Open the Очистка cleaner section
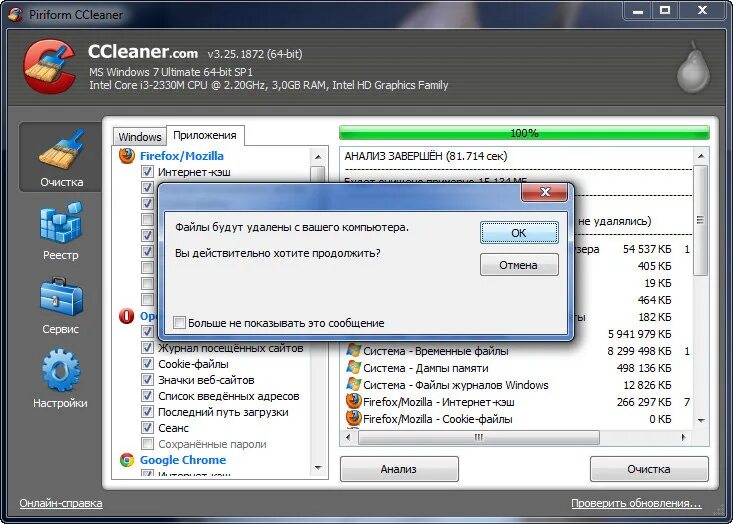733x524 pixels. point(61,158)
